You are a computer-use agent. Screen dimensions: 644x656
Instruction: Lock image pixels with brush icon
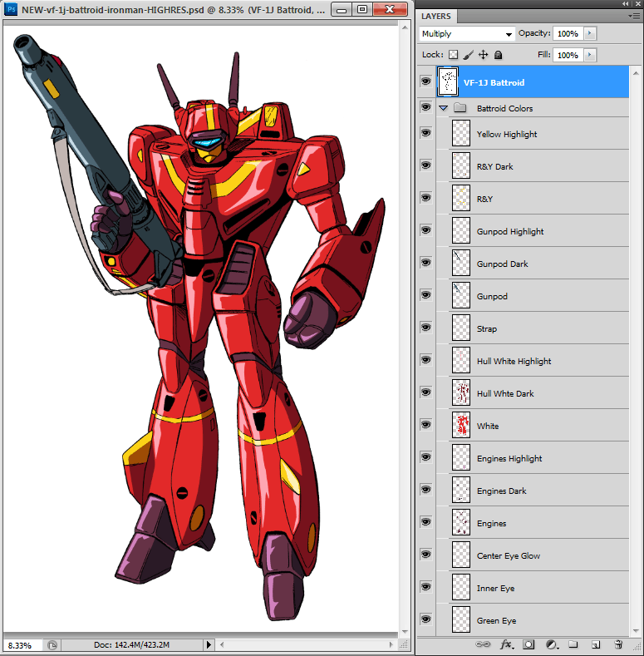point(469,55)
